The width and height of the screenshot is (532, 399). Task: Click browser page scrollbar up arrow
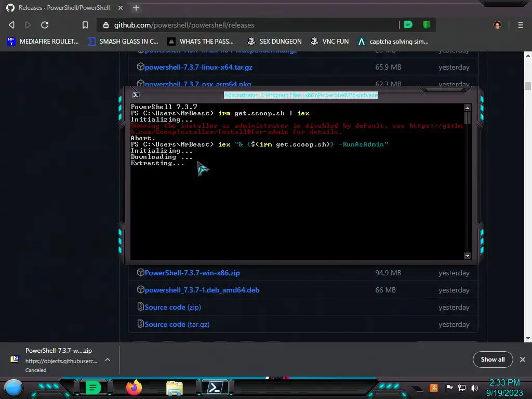pyautogui.click(x=528, y=55)
